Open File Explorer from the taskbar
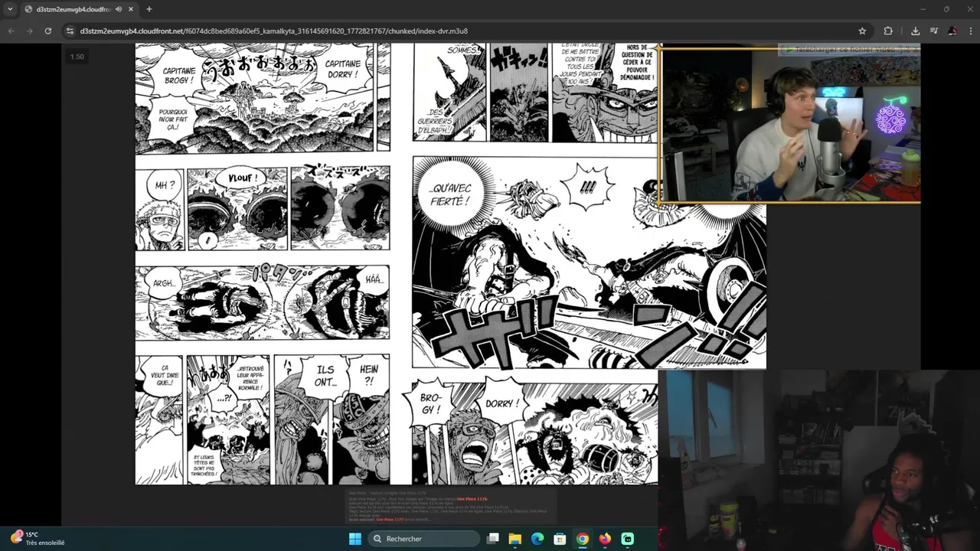The height and width of the screenshot is (551, 980). [515, 539]
